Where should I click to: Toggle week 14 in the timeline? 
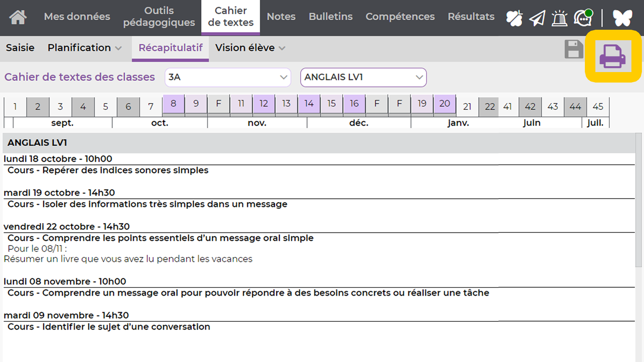coord(309,103)
